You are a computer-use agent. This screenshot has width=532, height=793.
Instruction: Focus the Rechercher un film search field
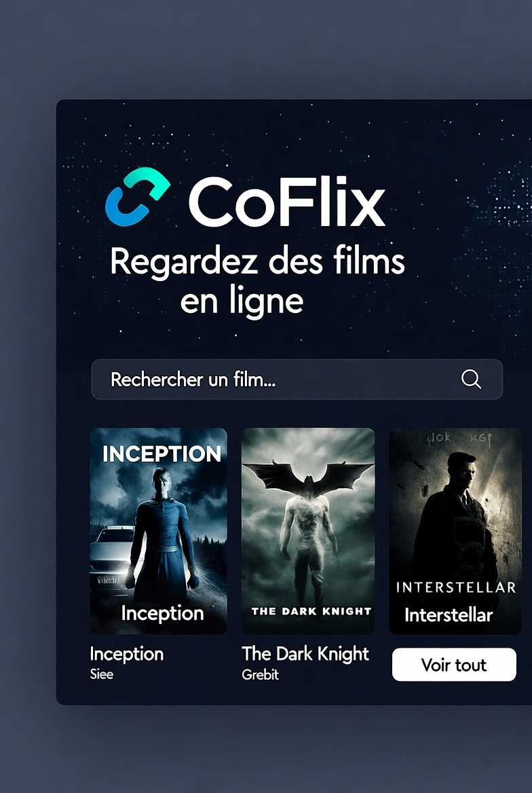click(x=297, y=380)
